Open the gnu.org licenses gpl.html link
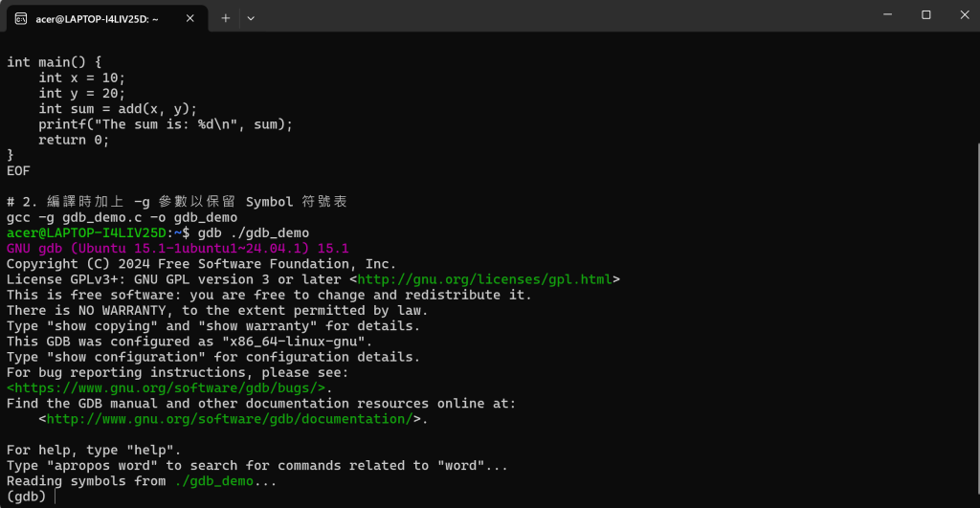980x508 pixels. pos(484,279)
